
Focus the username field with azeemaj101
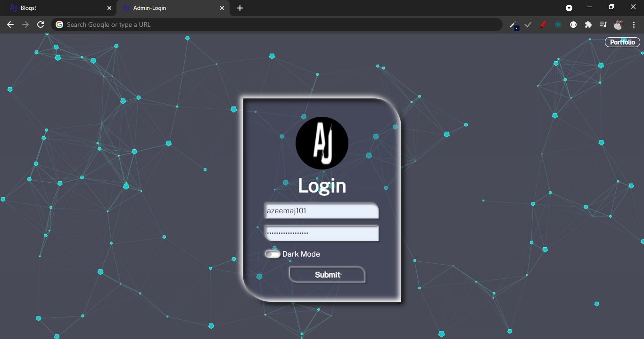pyautogui.click(x=322, y=211)
